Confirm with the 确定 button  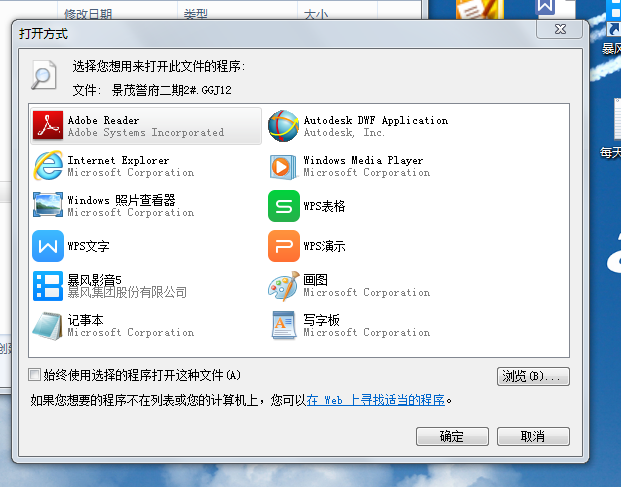click(x=452, y=436)
